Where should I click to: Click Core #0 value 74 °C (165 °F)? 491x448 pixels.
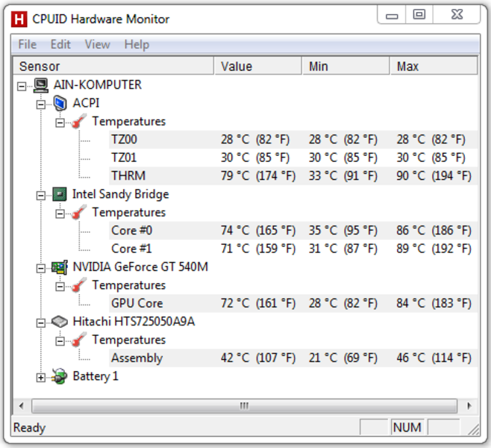[258, 231]
